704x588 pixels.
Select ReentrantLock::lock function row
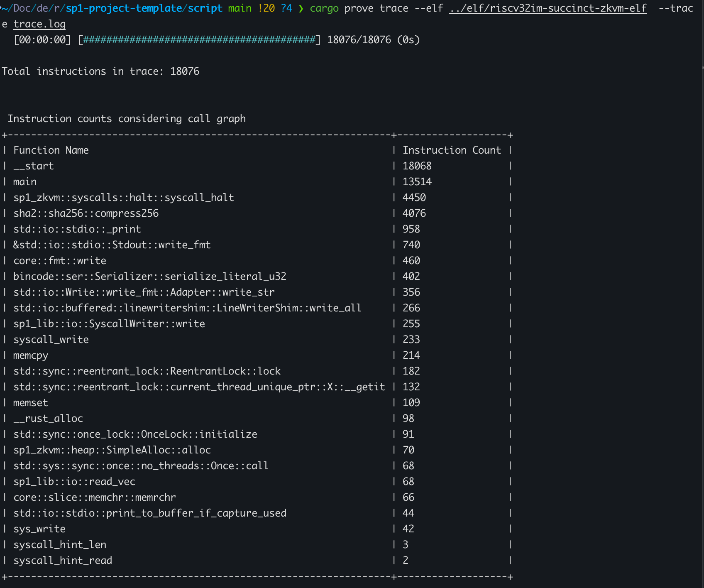[147, 371]
